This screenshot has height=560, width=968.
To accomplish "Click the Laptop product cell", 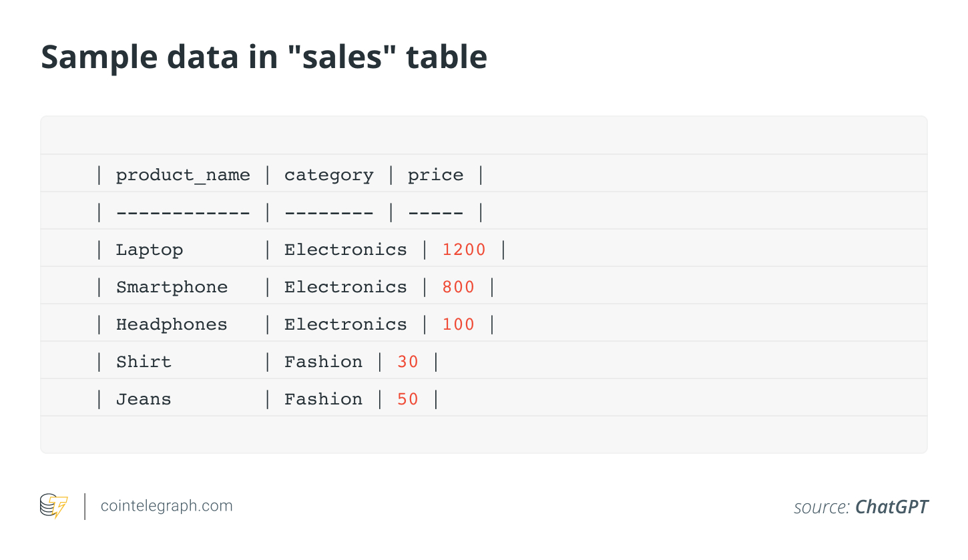I will pyautogui.click(x=149, y=250).
